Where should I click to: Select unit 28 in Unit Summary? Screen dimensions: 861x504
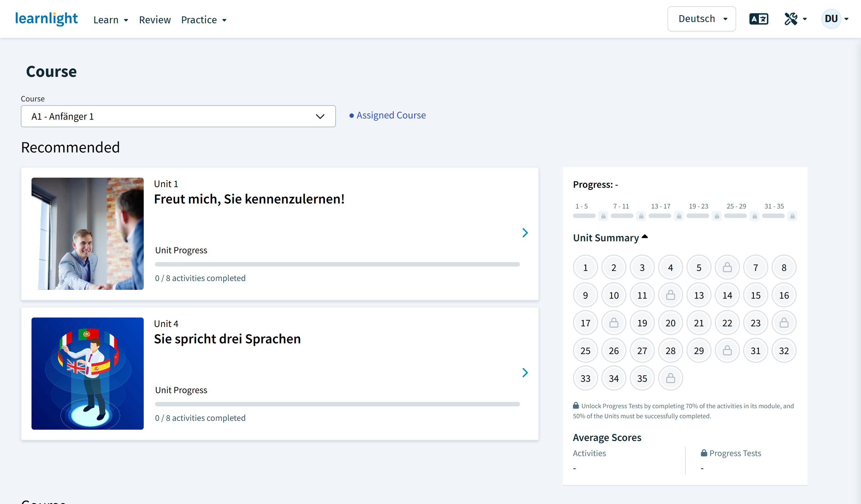pyautogui.click(x=670, y=351)
